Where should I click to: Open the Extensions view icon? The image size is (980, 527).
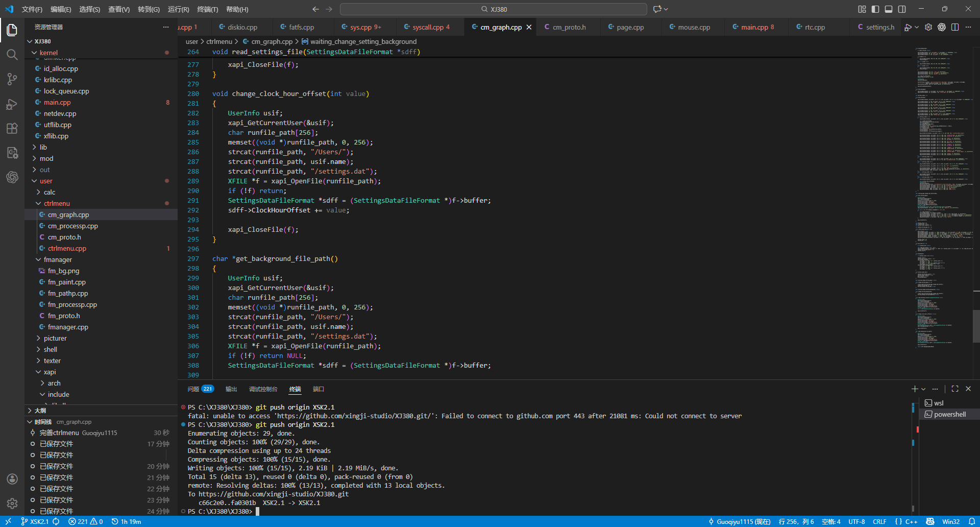tap(12, 129)
